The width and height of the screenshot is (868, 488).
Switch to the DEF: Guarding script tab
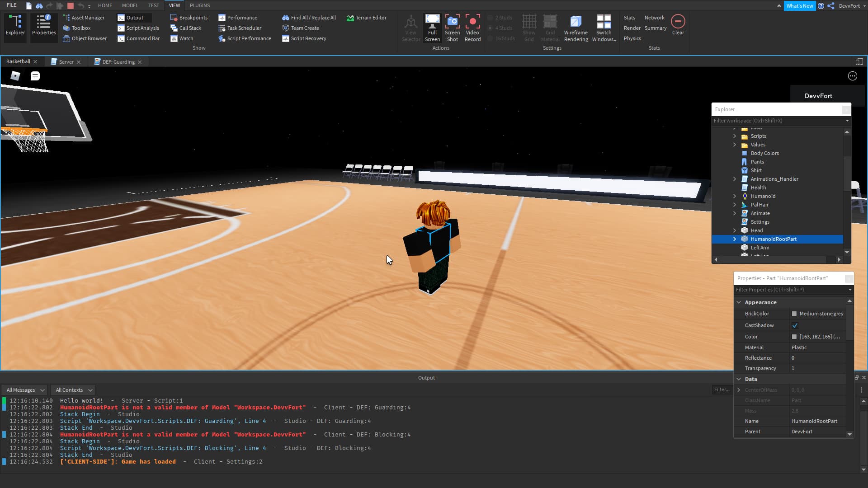pyautogui.click(x=118, y=62)
